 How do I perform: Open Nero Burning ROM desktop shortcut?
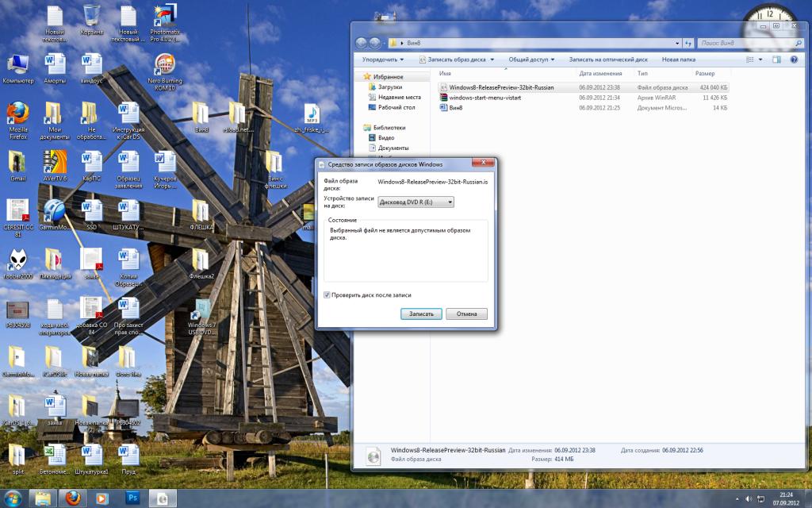tap(164, 65)
